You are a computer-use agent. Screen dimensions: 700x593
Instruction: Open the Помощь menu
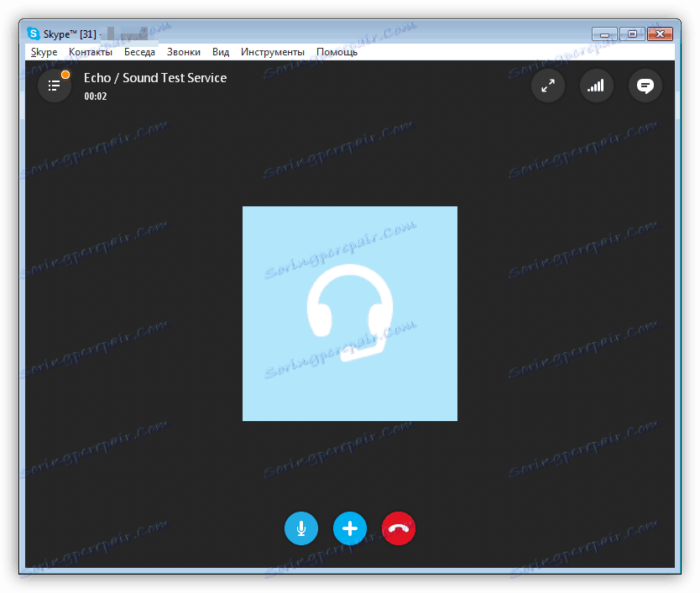coord(337,51)
